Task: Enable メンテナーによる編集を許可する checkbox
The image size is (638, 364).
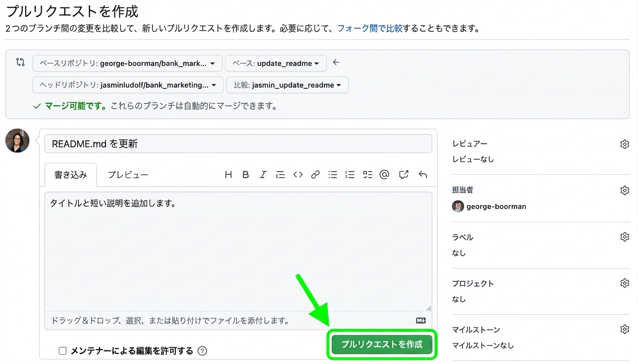Action: [62, 351]
